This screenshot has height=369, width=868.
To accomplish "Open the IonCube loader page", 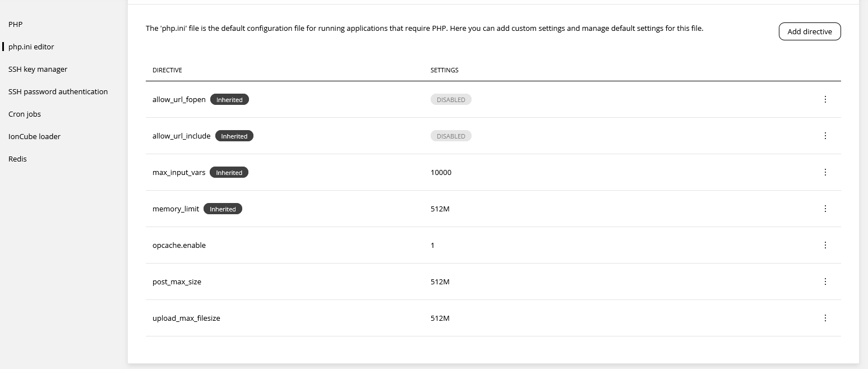I will tap(34, 136).
